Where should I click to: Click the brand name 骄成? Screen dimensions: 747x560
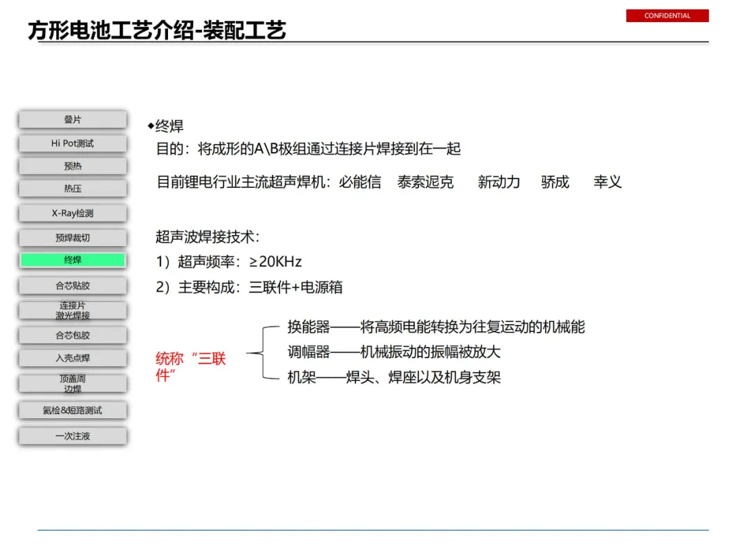point(555,182)
